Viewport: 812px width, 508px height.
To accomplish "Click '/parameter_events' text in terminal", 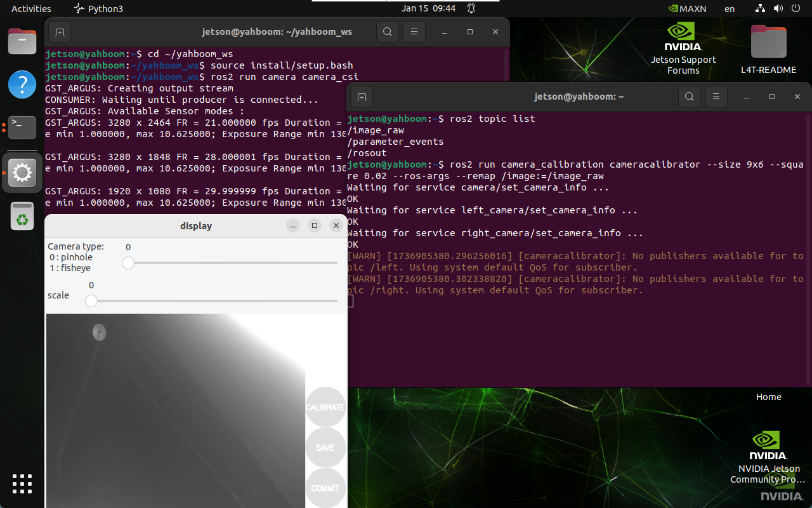I will coord(395,142).
